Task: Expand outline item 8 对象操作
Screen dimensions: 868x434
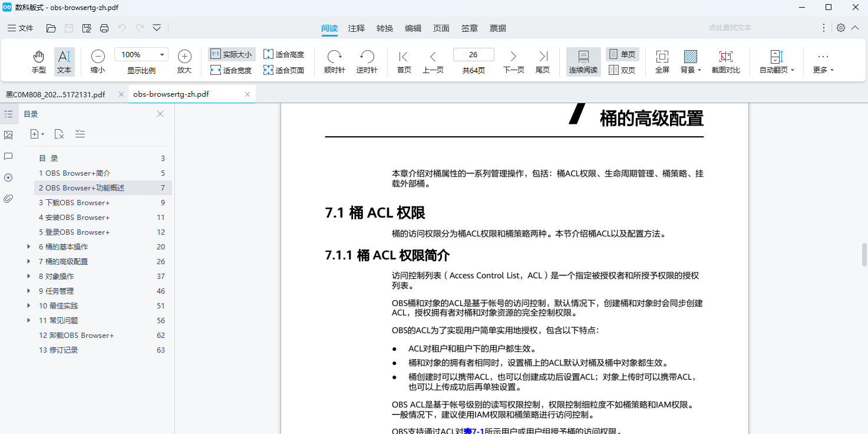Action: tap(28, 276)
